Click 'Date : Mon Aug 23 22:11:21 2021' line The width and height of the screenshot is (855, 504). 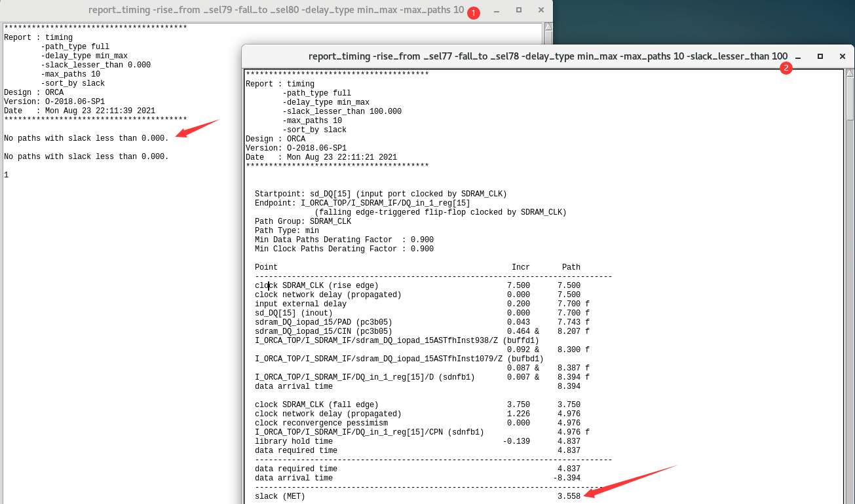coord(321,157)
